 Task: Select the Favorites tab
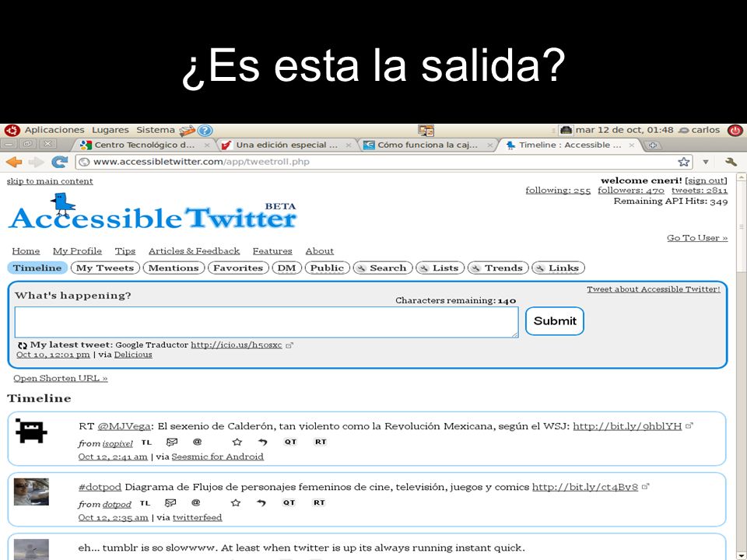tap(238, 268)
